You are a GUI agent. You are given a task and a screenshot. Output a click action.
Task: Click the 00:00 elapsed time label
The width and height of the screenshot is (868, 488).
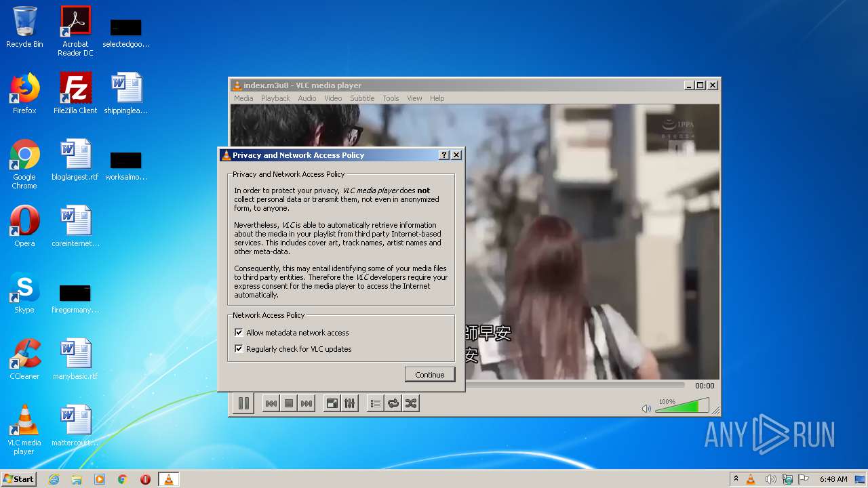pyautogui.click(x=705, y=386)
